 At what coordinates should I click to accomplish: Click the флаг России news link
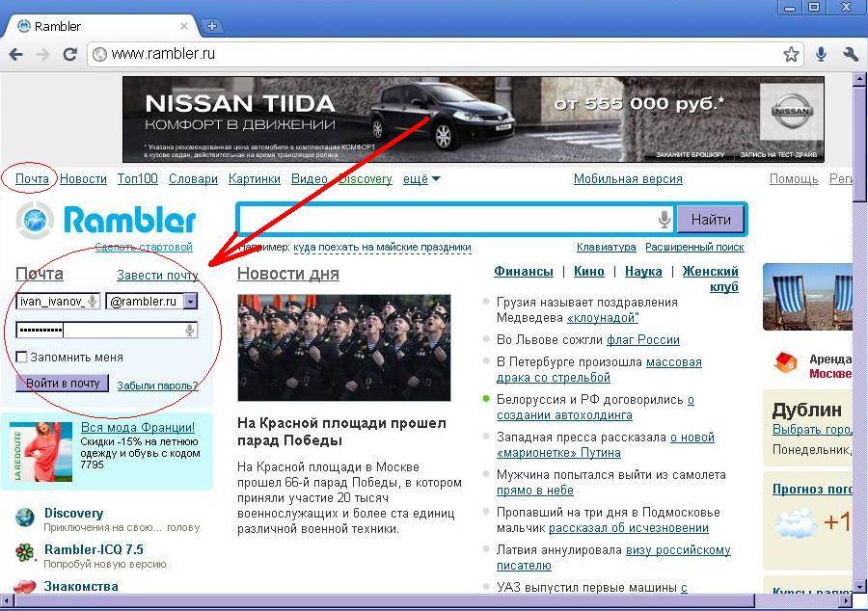(642, 339)
